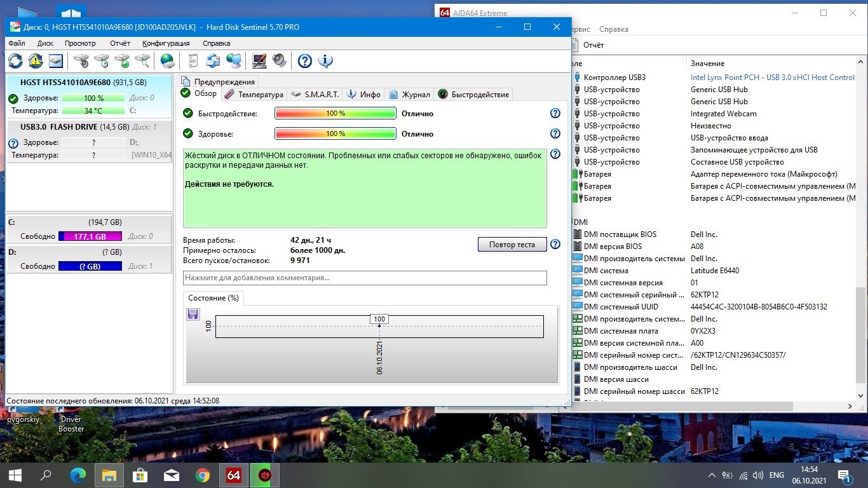Select the USB3.0 FLASH DRIVE disk entry
Screen dimensions: 868x488
coord(89,141)
